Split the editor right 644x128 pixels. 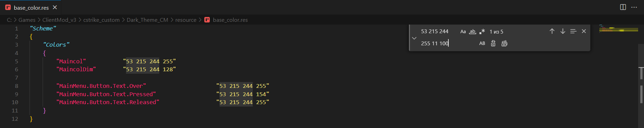coord(623,7)
